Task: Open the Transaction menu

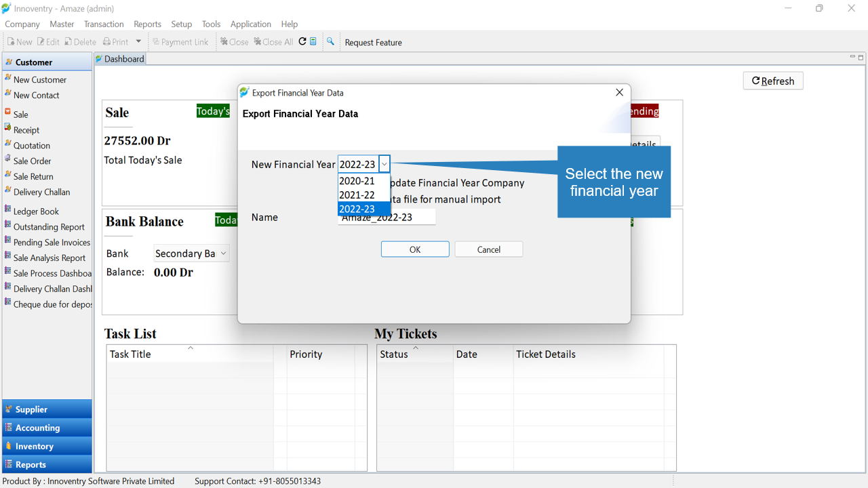Action: [104, 24]
